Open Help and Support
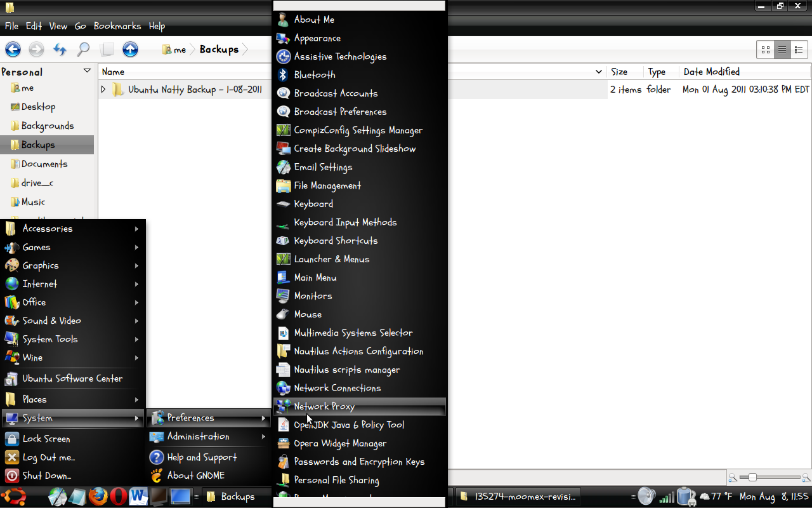The width and height of the screenshot is (812, 508). [209, 457]
